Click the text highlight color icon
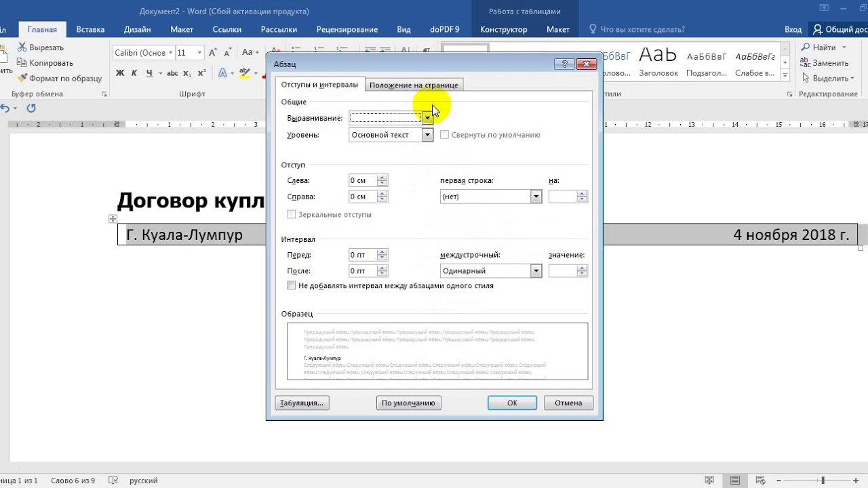This screenshot has width=868, height=488. (x=245, y=73)
